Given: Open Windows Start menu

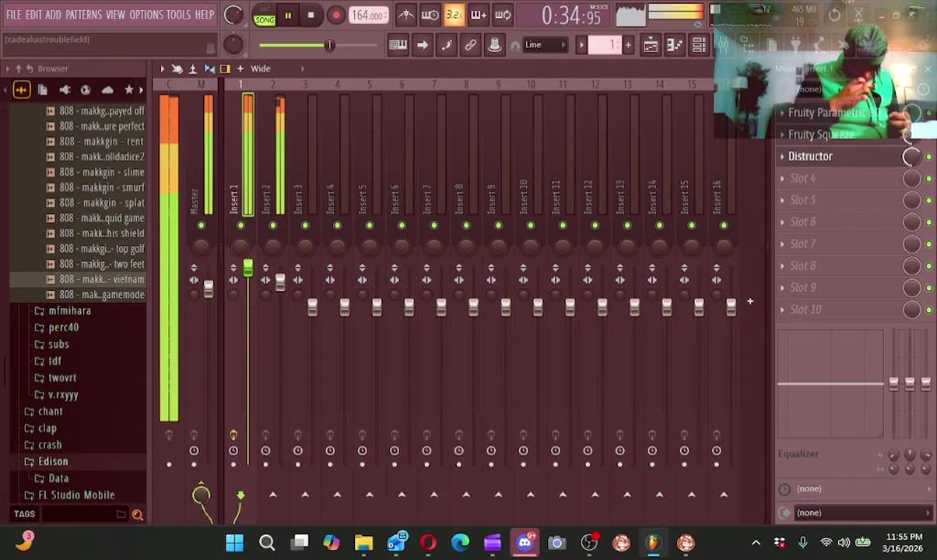Looking at the screenshot, I should click(234, 543).
